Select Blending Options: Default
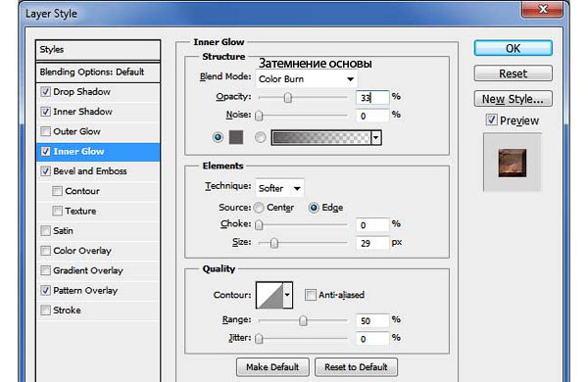The width and height of the screenshot is (588, 382). point(98,72)
